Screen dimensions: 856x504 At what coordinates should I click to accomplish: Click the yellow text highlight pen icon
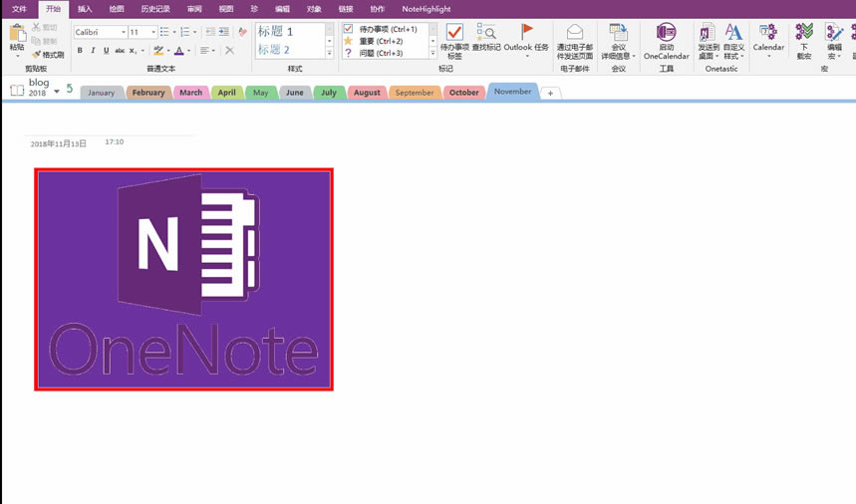pos(158,50)
